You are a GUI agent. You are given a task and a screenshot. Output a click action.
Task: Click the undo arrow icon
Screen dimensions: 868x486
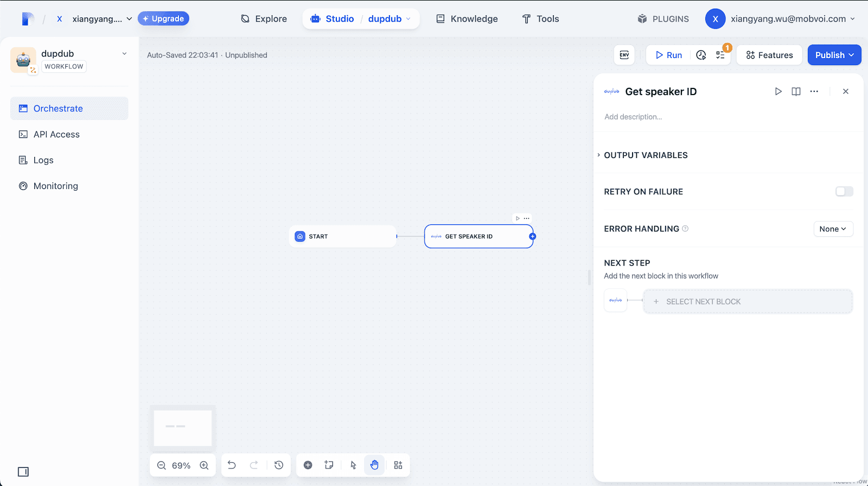coord(232,465)
